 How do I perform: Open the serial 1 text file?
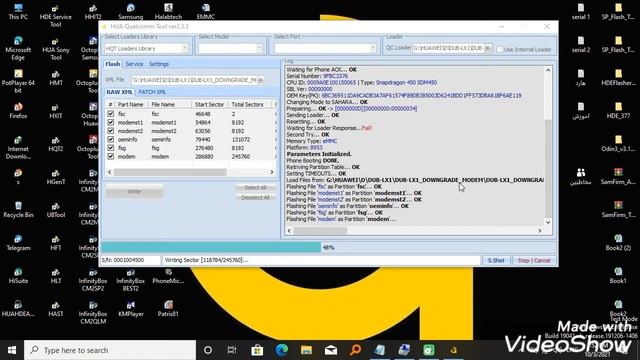[580, 12]
